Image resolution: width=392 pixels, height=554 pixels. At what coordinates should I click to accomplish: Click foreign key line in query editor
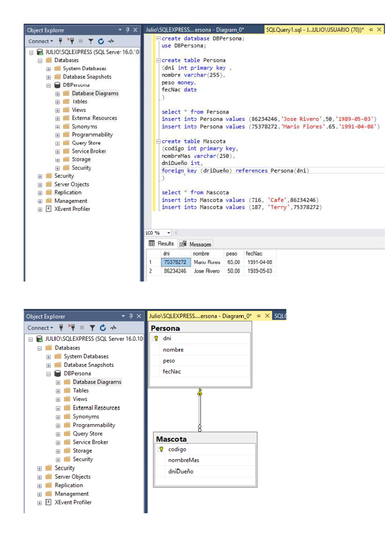pos(235,171)
